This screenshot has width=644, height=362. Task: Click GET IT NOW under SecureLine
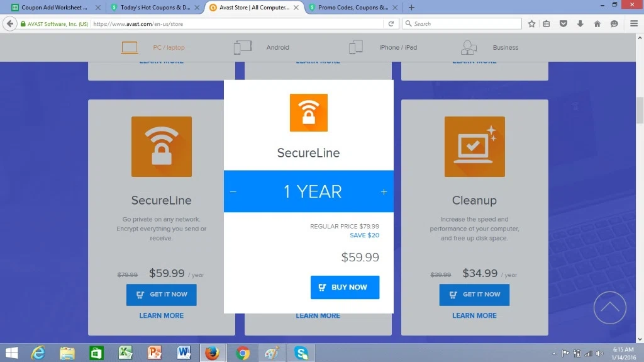(x=162, y=295)
